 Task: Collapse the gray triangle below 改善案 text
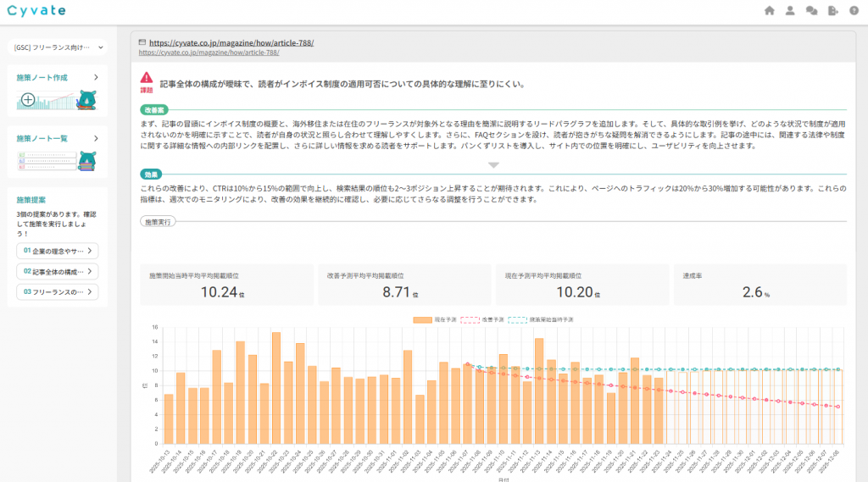click(494, 164)
